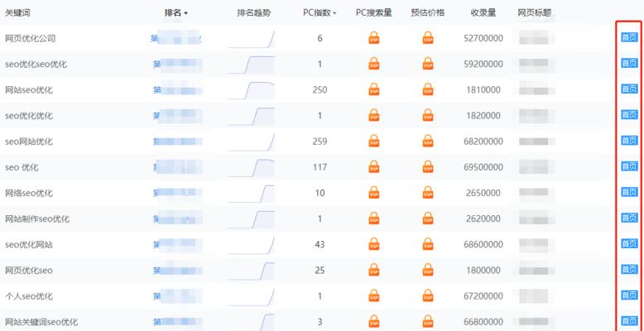644x331 pixels.
Task: Select keyword 网页优化公司
Action: click(30, 38)
